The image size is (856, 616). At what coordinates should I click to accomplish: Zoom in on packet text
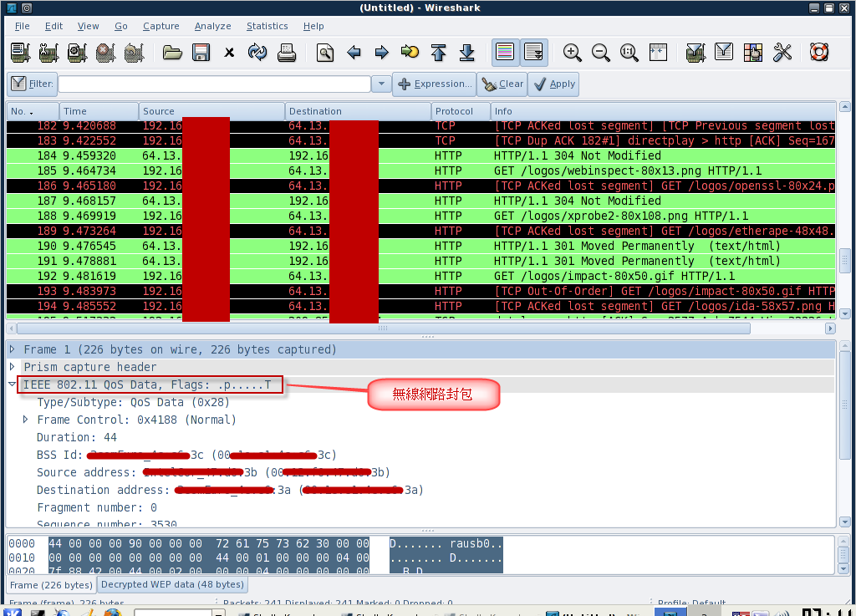click(572, 53)
